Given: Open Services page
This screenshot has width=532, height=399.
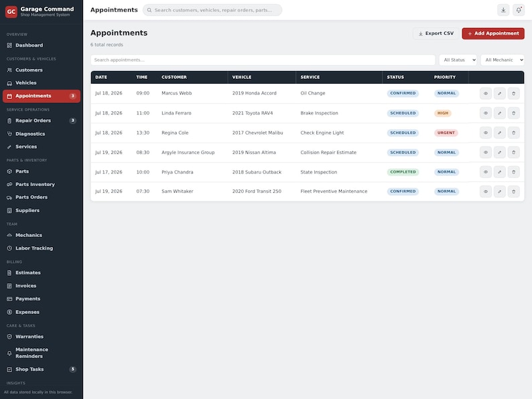Looking at the screenshot, I should (x=42, y=147).
